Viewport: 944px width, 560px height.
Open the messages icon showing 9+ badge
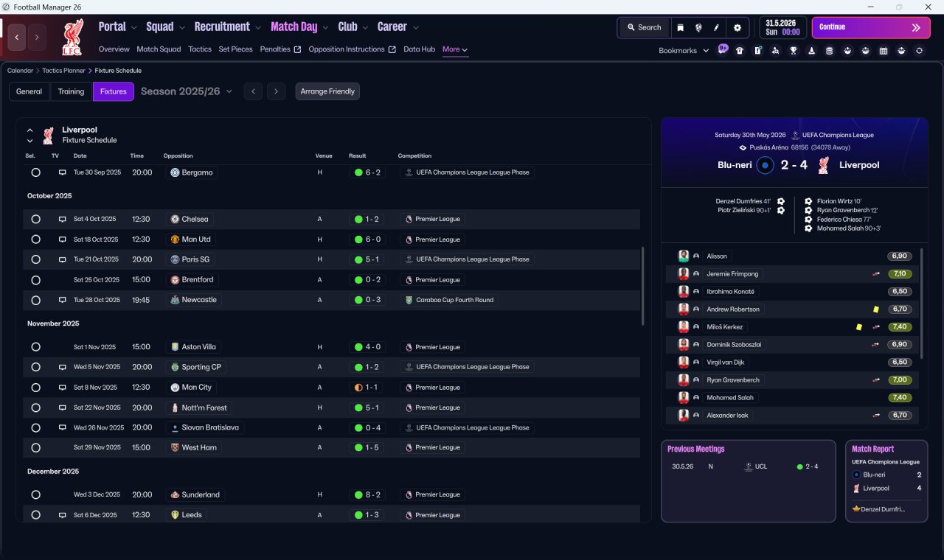click(723, 49)
